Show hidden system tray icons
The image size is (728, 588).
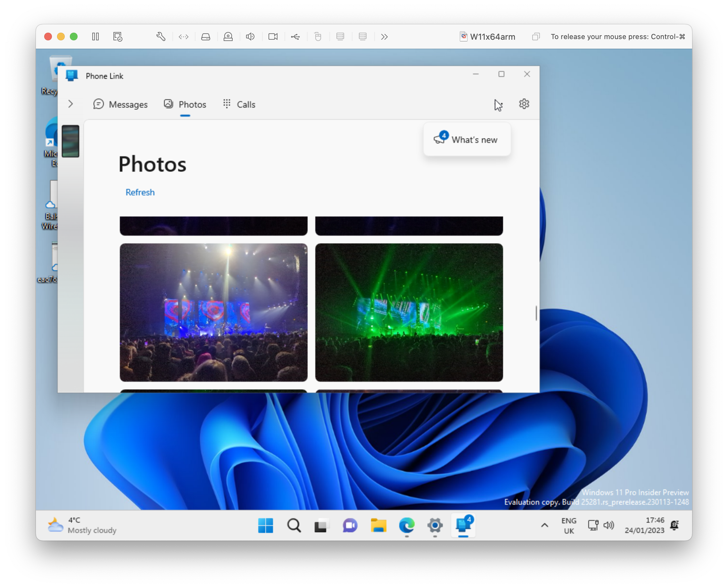[544, 525]
